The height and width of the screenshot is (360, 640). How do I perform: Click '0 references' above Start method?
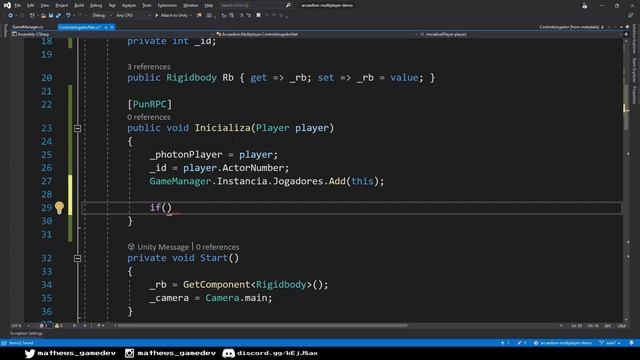point(218,247)
